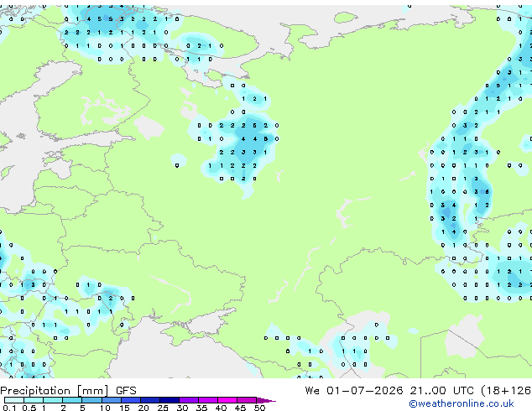Click the '10' legend scale label
532x411 pixels.
pyautogui.click(x=105, y=408)
